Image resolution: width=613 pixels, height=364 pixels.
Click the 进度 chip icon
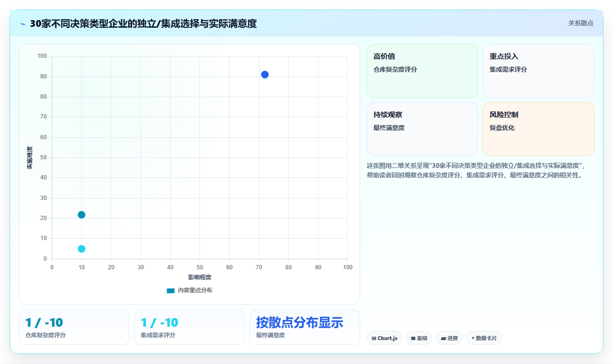(443, 338)
